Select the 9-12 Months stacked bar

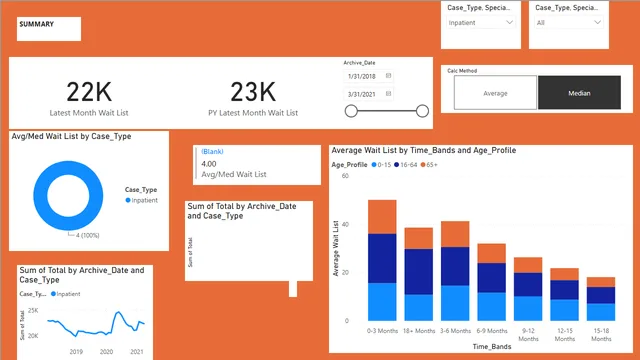(x=528, y=289)
